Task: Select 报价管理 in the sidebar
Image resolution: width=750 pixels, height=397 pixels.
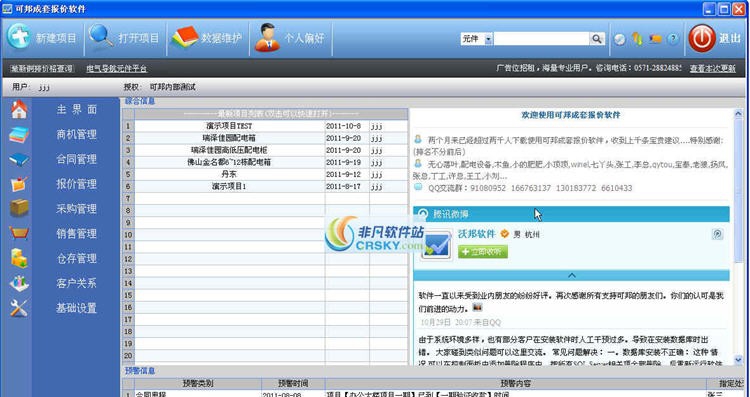Action: pyautogui.click(x=77, y=184)
